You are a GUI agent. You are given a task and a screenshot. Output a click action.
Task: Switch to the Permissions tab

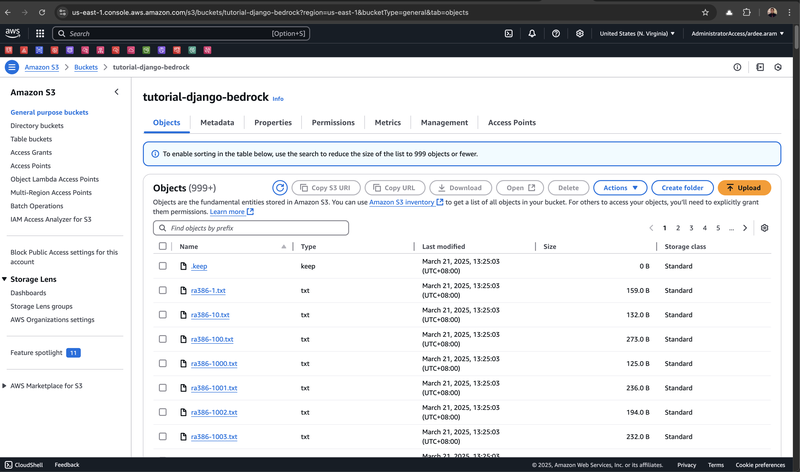point(333,122)
